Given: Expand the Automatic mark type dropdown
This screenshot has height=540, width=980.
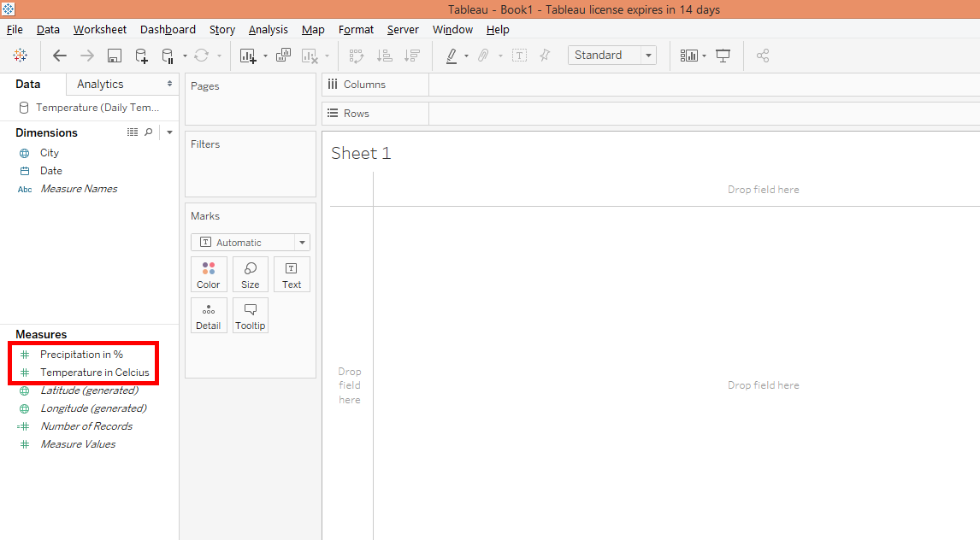Looking at the screenshot, I should [x=301, y=243].
